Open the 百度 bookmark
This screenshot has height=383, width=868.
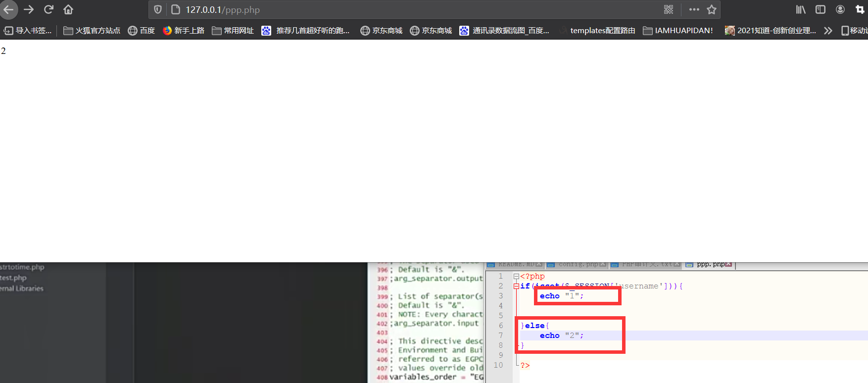pyautogui.click(x=142, y=31)
